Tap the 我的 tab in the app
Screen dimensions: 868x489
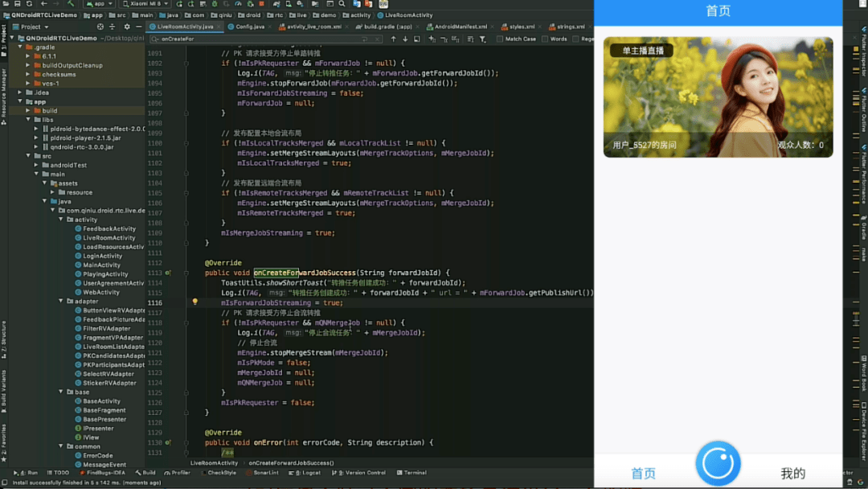pyautogui.click(x=792, y=473)
